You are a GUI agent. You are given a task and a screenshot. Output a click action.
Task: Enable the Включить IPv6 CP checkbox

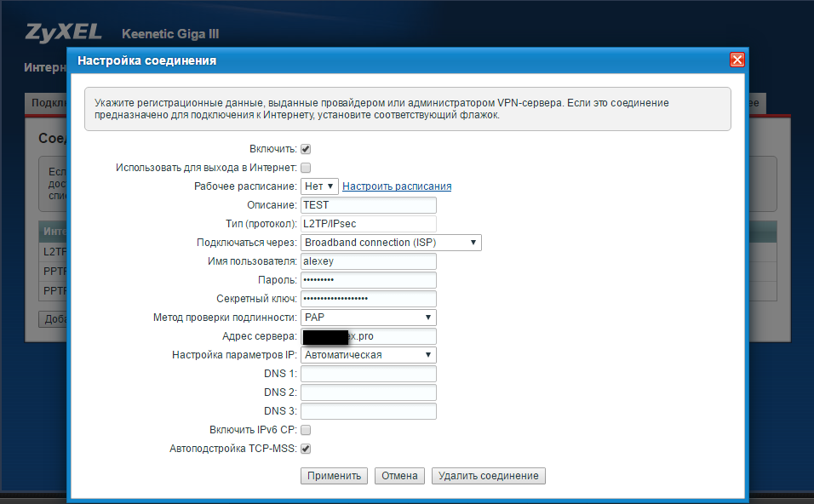point(306,430)
